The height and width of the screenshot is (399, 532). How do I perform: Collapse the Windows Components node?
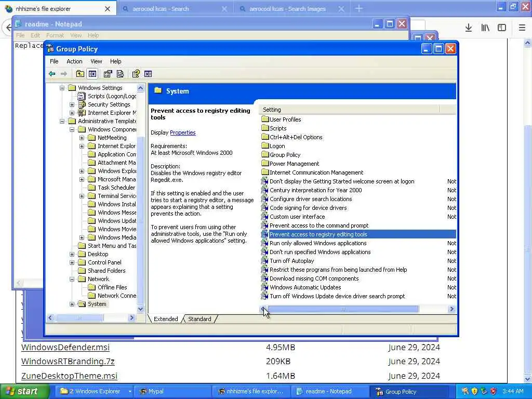click(72, 129)
